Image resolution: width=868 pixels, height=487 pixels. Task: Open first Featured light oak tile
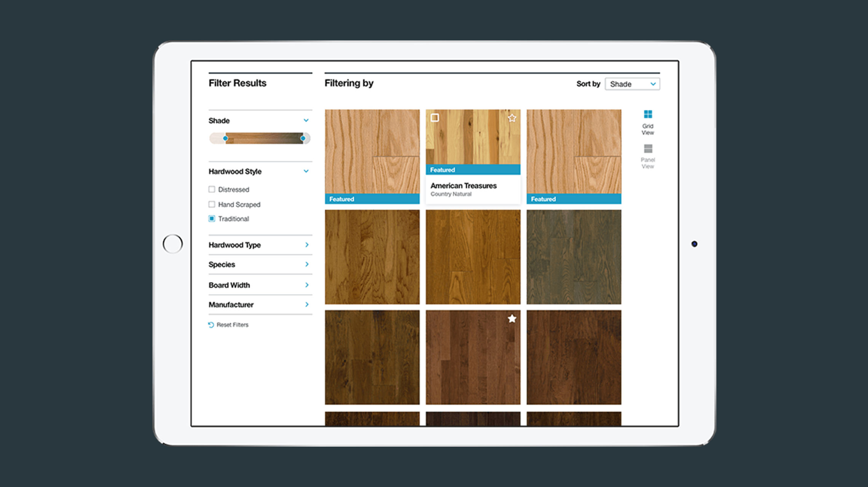[372, 157]
